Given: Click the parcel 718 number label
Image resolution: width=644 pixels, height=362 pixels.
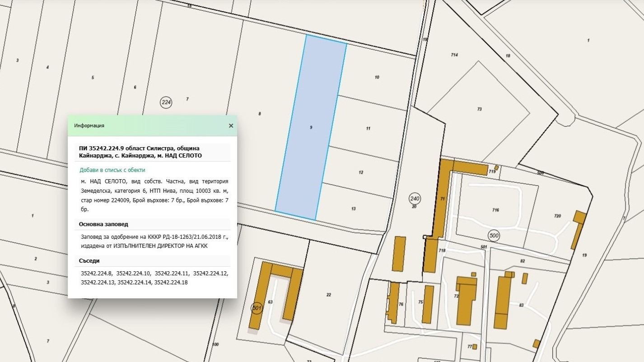Looking at the screenshot, I should [442, 251].
